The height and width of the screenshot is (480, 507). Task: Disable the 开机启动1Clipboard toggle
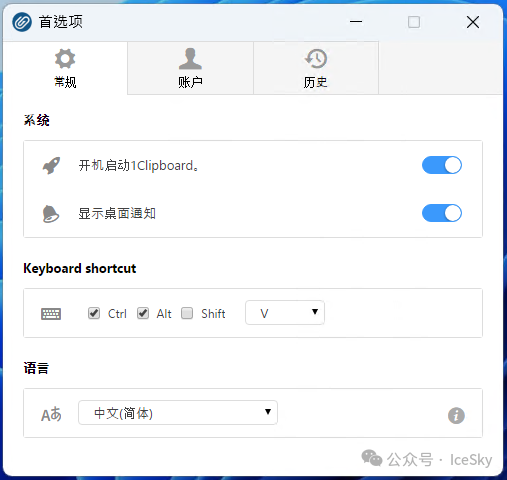tap(442, 165)
